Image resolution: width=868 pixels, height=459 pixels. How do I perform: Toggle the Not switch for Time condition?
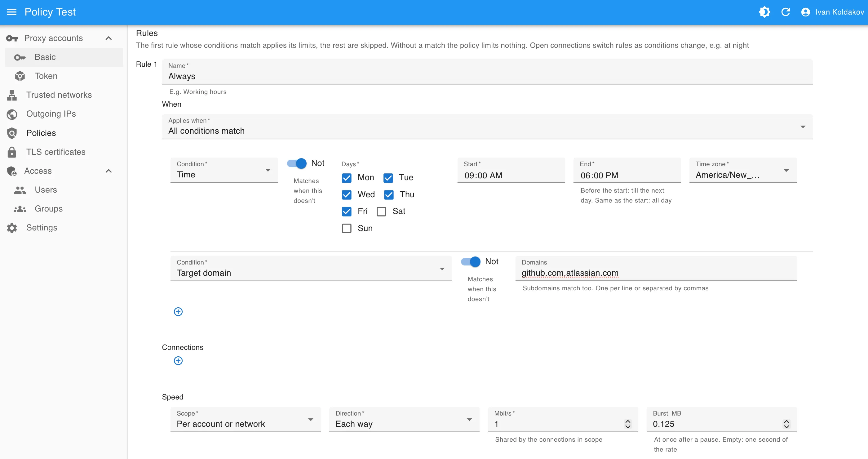click(297, 163)
